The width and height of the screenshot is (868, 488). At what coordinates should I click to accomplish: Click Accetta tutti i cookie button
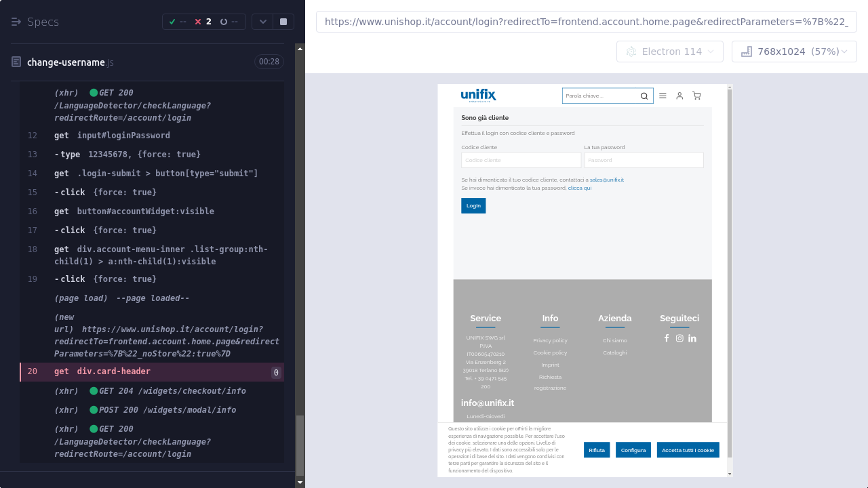coord(688,450)
